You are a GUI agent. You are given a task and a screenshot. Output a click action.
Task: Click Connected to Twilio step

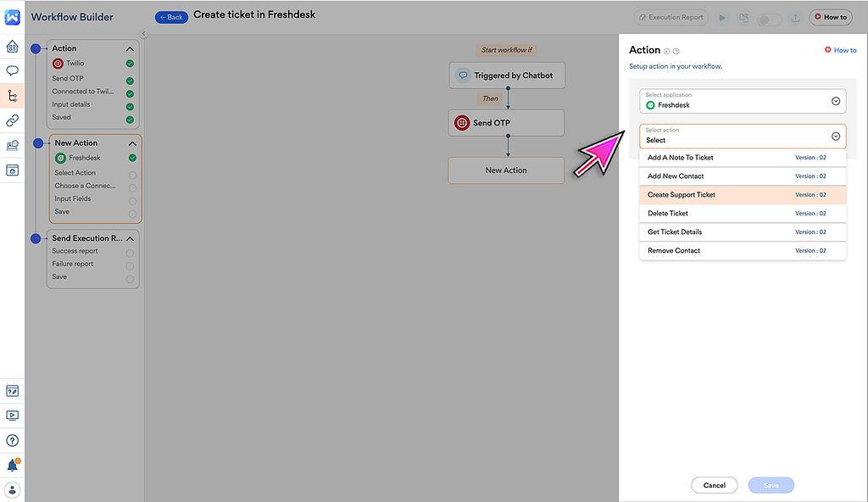coord(83,92)
